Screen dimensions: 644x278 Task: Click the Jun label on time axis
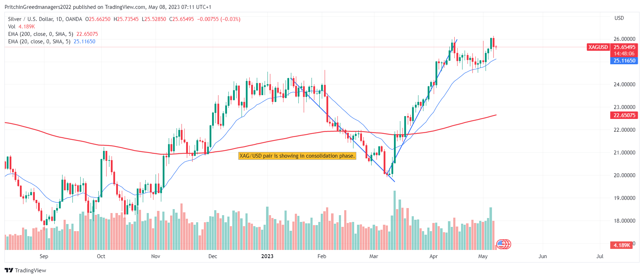click(x=543, y=256)
